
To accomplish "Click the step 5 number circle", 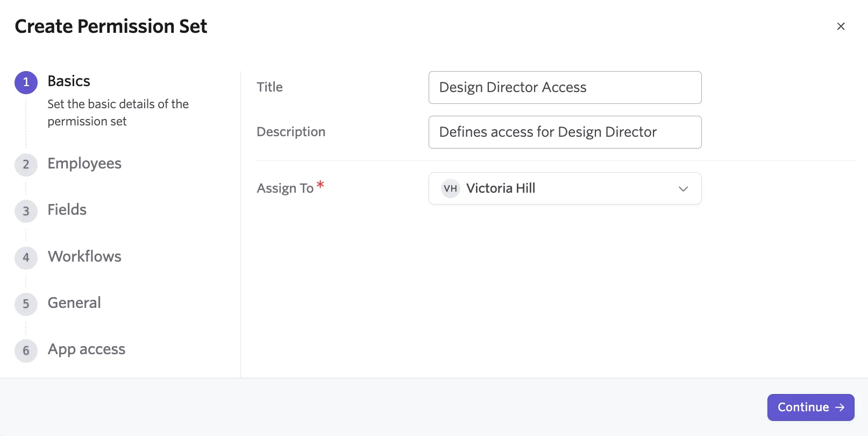I will pos(26,304).
